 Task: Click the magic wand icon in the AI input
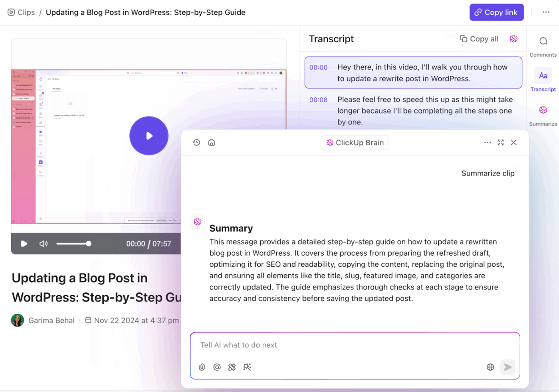pyautogui.click(x=247, y=367)
